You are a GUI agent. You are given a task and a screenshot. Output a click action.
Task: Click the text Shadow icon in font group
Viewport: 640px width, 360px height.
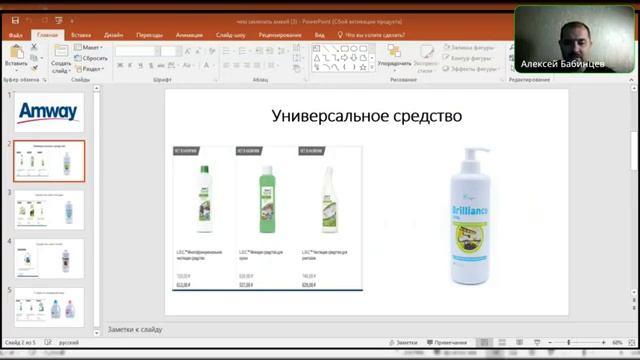point(151,65)
